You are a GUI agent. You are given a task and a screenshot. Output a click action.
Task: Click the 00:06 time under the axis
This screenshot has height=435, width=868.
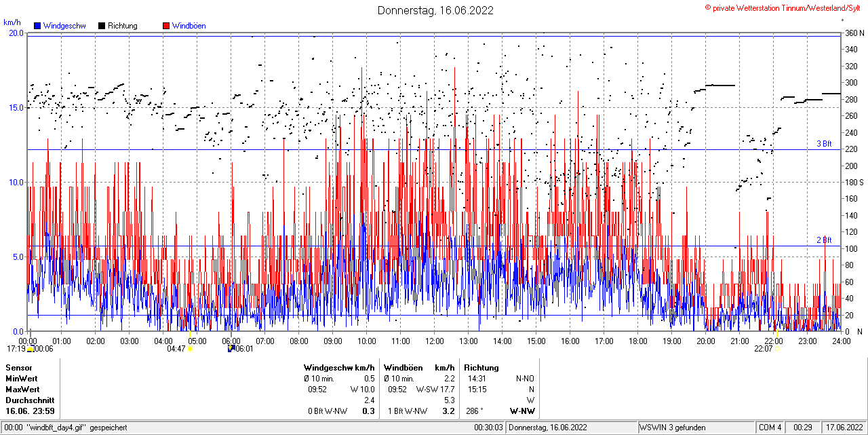pyautogui.click(x=43, y=349)
